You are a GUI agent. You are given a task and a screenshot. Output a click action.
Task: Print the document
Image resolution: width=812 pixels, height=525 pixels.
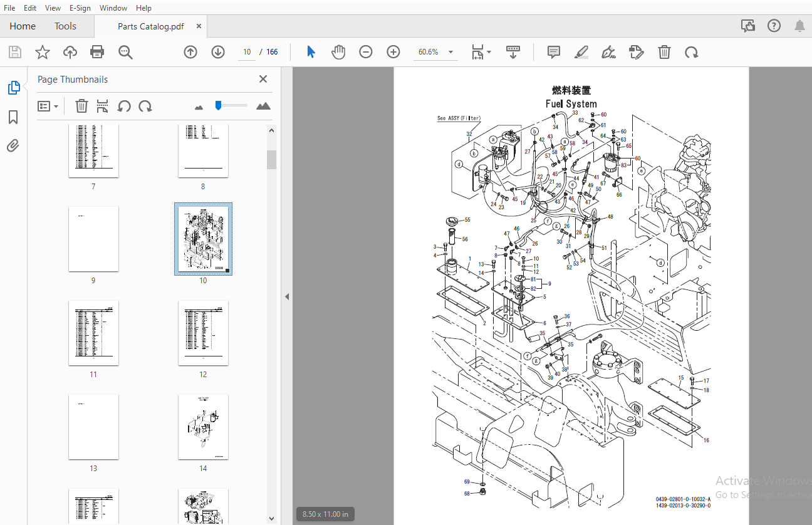(x=97, y=52)
